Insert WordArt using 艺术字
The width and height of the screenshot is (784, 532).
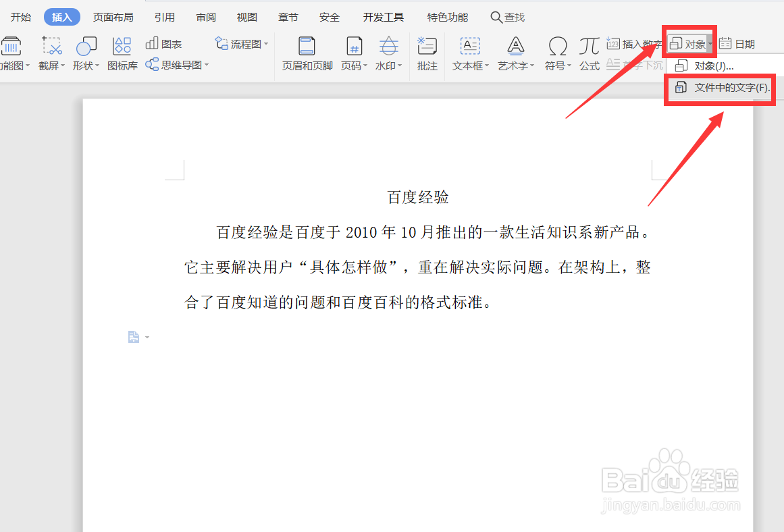[x=515, y=53]
